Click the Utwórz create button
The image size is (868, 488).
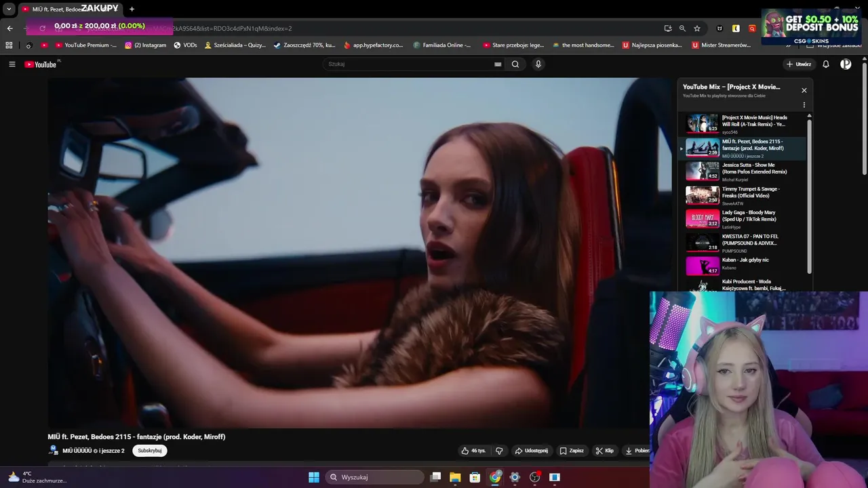pos(799,64)
